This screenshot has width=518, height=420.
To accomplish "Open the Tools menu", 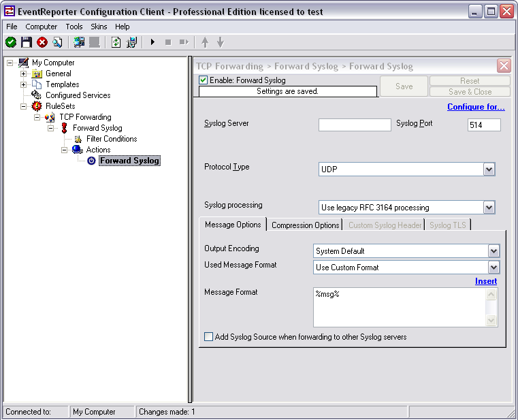I will point(74,27).
